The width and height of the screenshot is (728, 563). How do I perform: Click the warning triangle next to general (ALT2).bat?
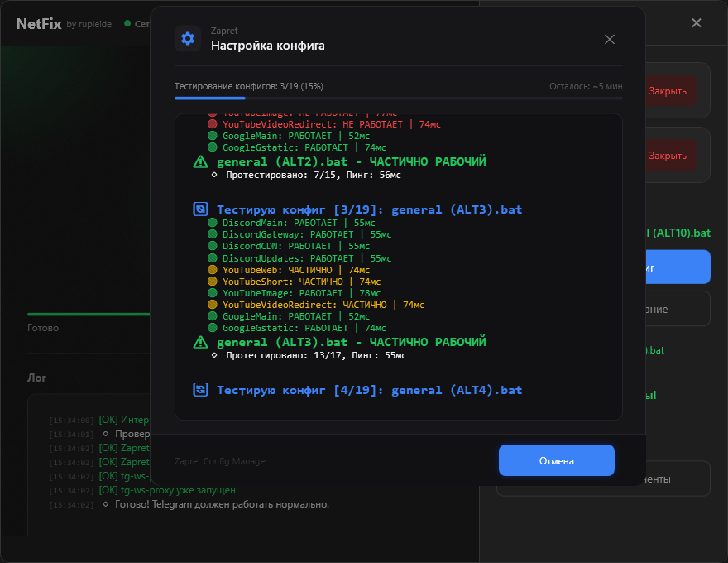point(200,161)
